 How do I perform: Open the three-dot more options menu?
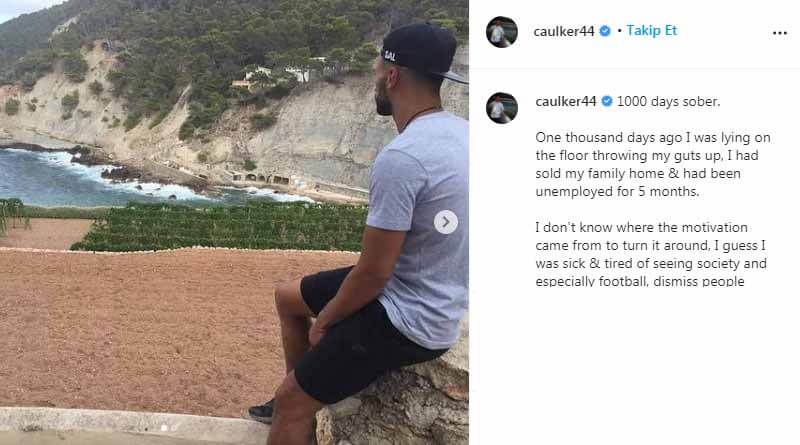[780, 33]
